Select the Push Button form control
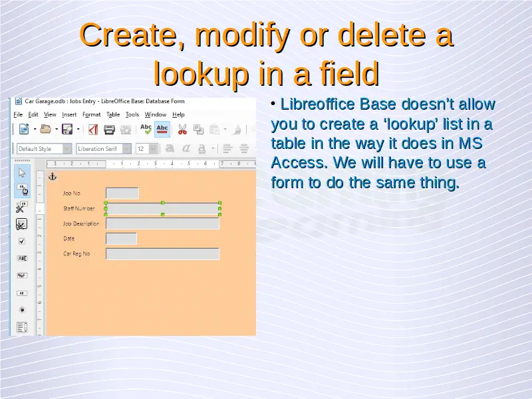532x399 pixels. pos(22,293)
